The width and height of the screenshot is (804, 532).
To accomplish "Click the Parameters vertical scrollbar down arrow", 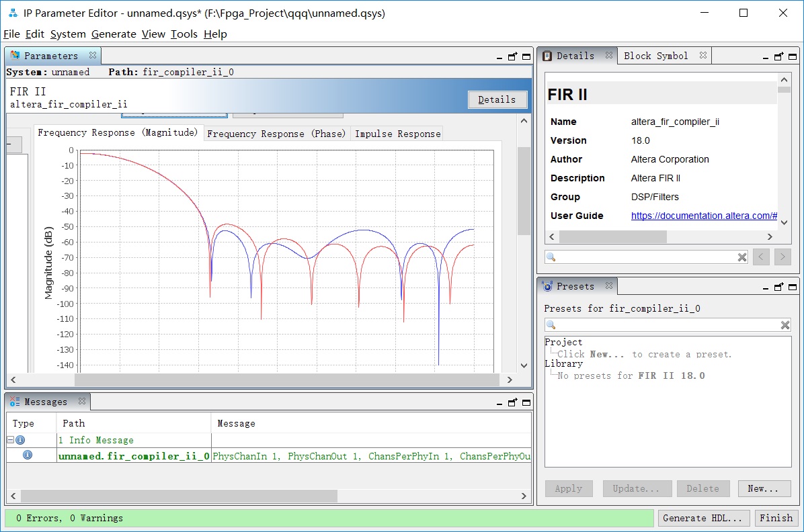I will tap(524, 365).
